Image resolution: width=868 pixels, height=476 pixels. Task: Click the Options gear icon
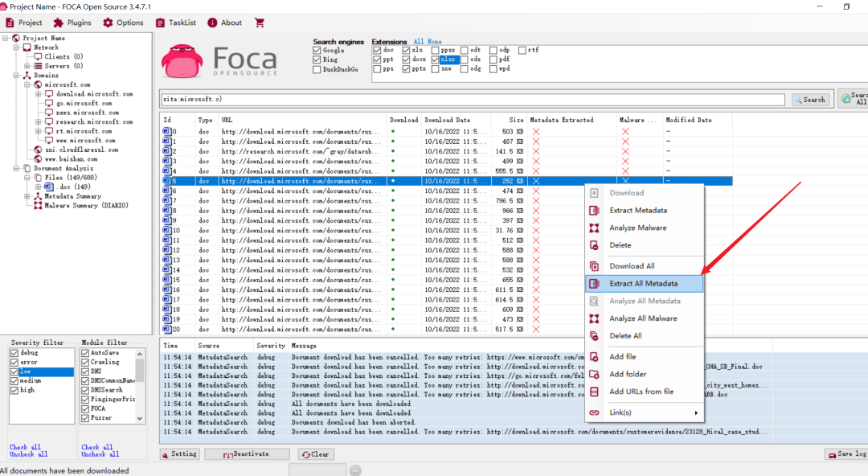coord(108,23)
